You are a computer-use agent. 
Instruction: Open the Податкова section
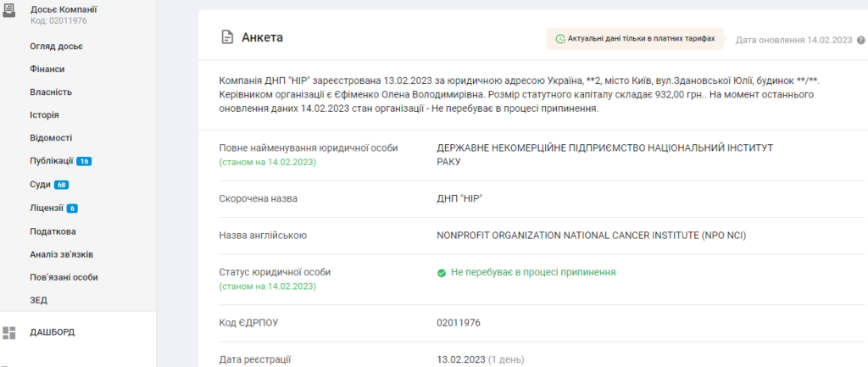[53, 231]
